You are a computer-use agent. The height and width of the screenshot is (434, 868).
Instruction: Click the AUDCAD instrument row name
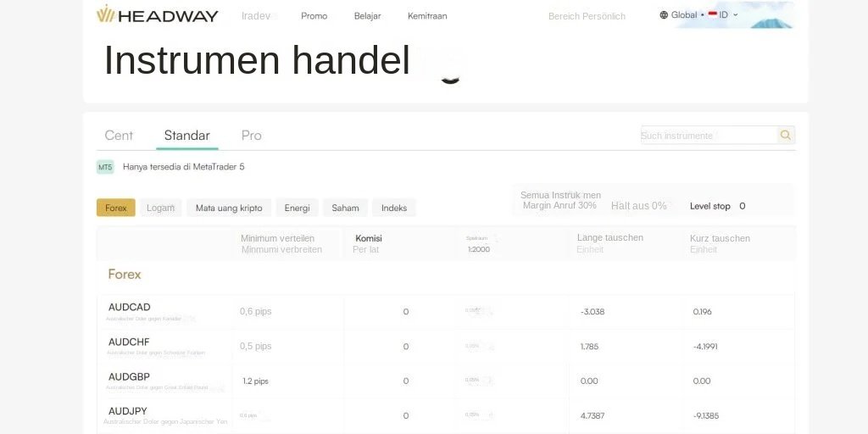point(129,307)
